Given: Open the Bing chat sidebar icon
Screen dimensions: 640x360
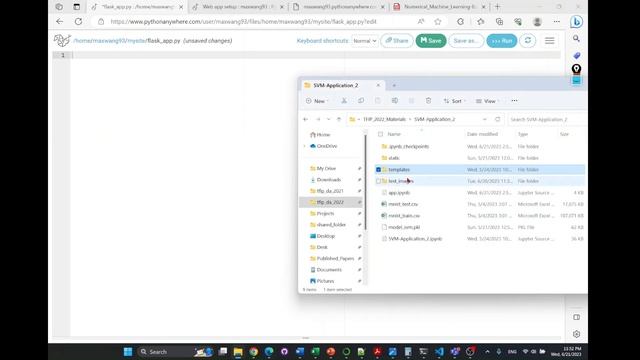Looking at the screenshot, I should click(576, 22).
